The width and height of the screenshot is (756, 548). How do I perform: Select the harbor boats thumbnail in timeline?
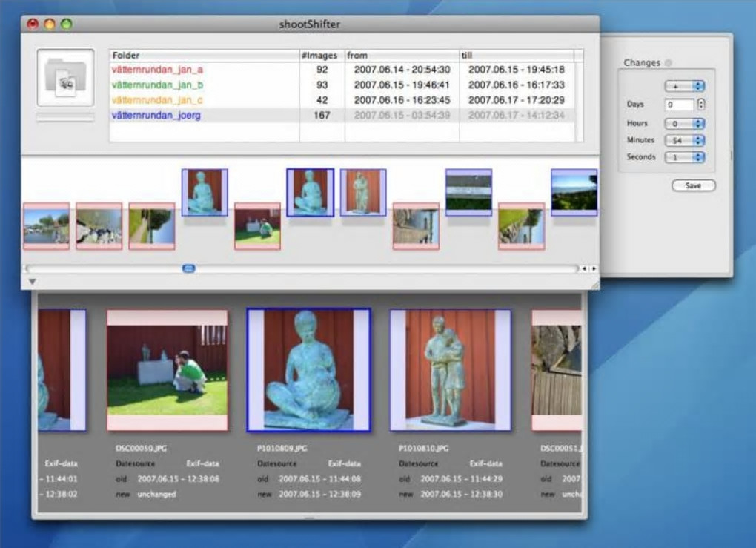tap(46, 226)
